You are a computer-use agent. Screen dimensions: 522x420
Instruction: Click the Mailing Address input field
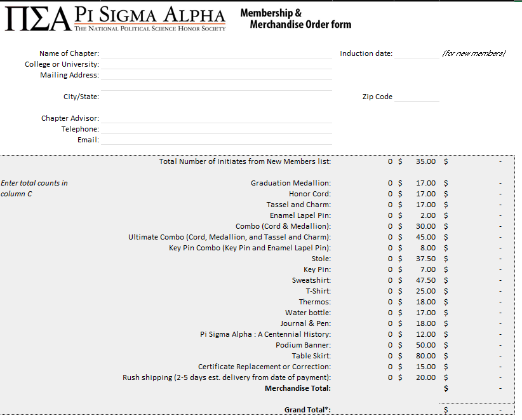tap(217, 75)
